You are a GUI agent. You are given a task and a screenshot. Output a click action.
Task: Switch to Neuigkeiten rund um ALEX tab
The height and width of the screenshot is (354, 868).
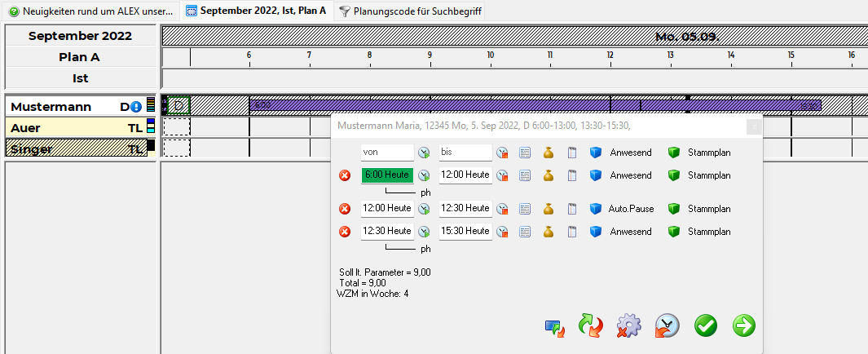click(x=90, y=11)
